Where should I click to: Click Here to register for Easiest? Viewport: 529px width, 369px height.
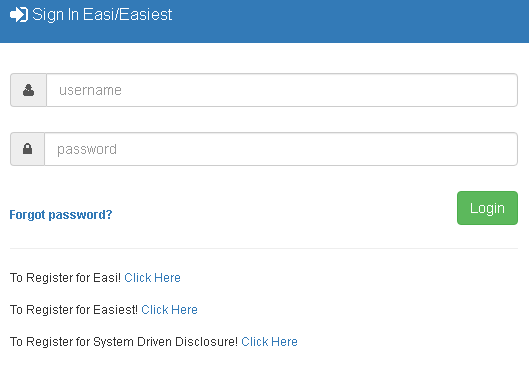point(169,310)
